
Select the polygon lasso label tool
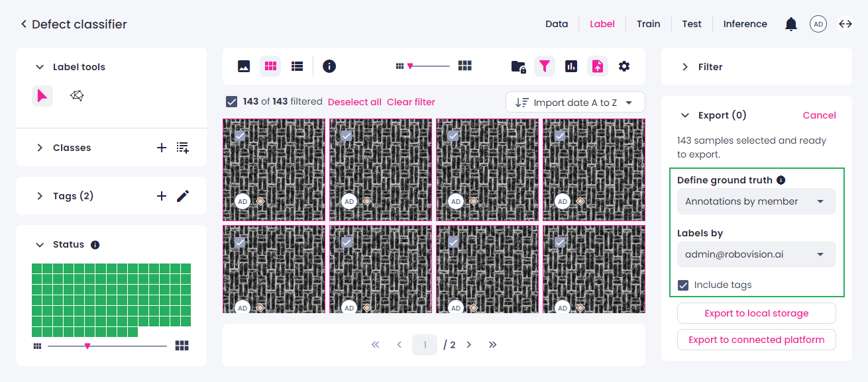[77, 96]
